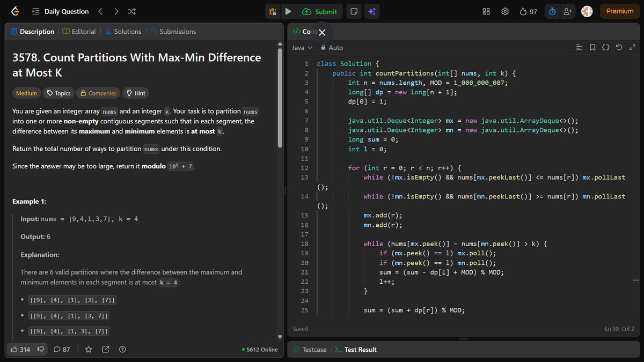Switch to the Editorial tab
The image size is (644, 362).
(x=79, y=32)
